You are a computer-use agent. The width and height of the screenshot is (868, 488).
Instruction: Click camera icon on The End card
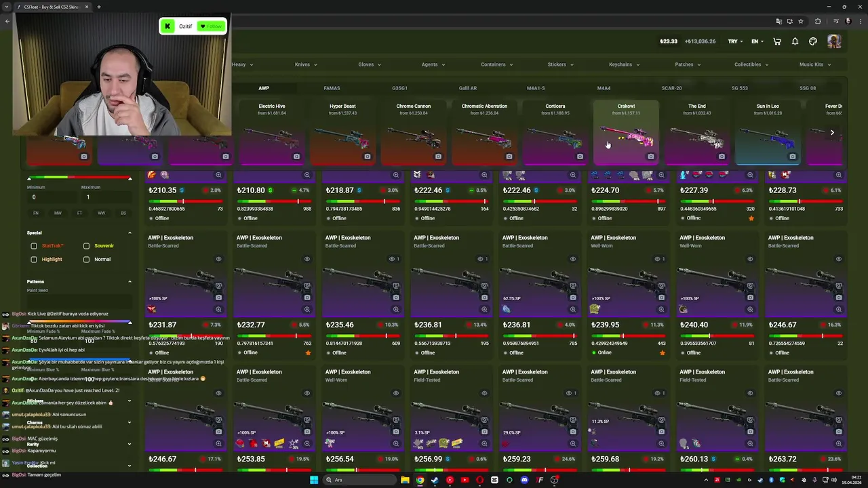pos(722,157)
